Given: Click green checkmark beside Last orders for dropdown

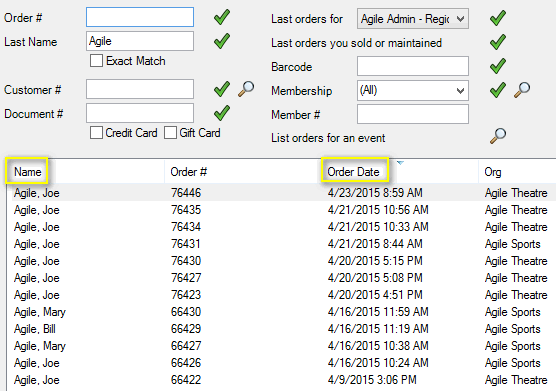Looking at the screenshot, I should tap(498, 18).
